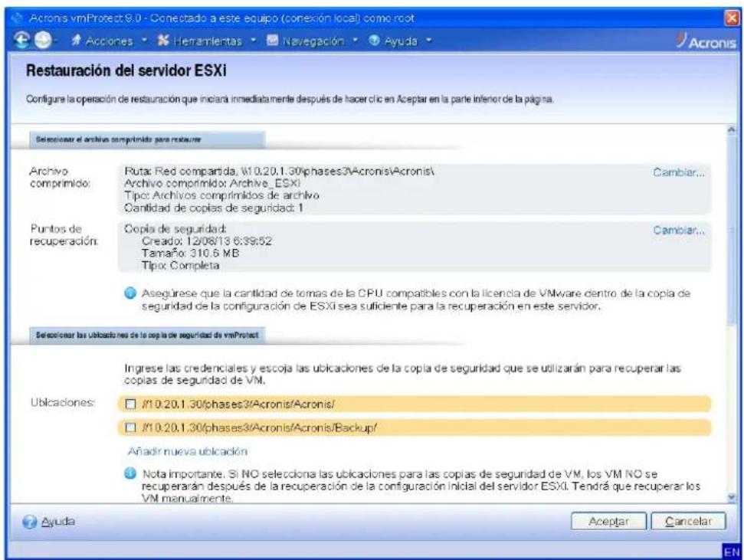Click the Aceptar button

(x=608, y=521)
